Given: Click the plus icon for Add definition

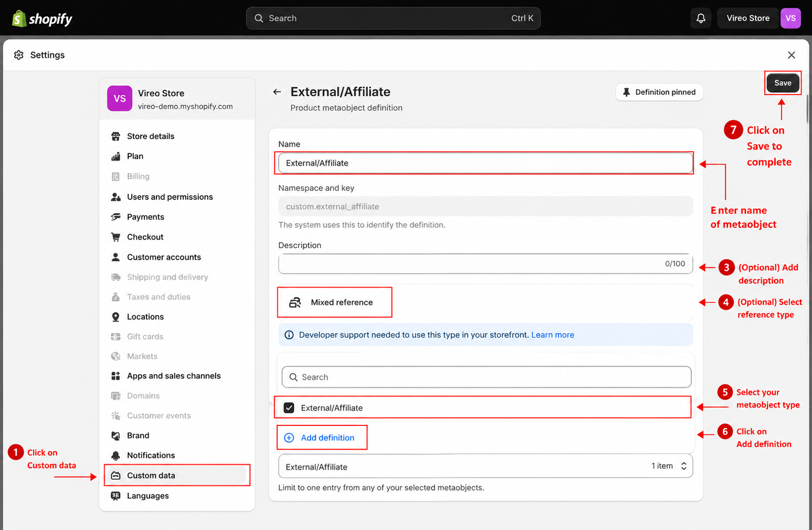Looking at the screenshot, I should 289,438.
